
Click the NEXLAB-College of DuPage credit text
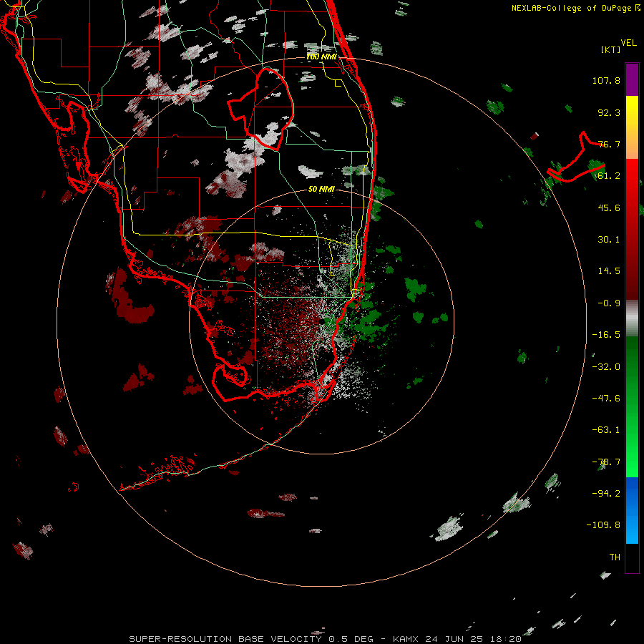pyautogui.click(x=571, y=8)
